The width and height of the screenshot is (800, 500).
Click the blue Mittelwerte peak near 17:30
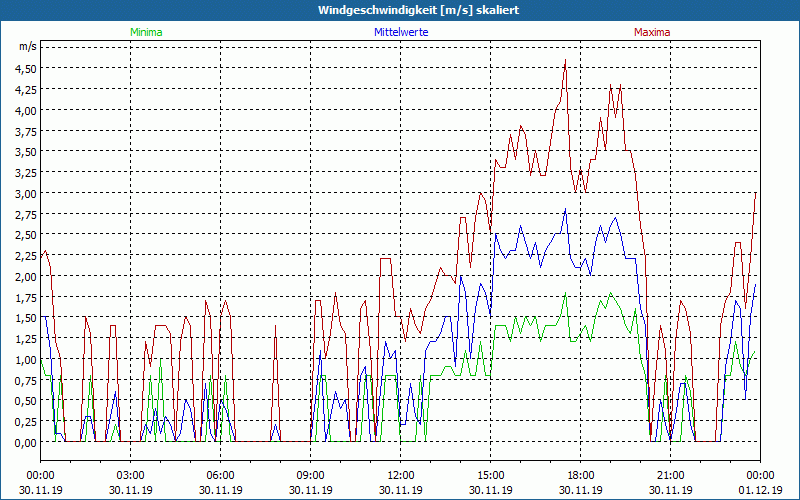(565, 209)
